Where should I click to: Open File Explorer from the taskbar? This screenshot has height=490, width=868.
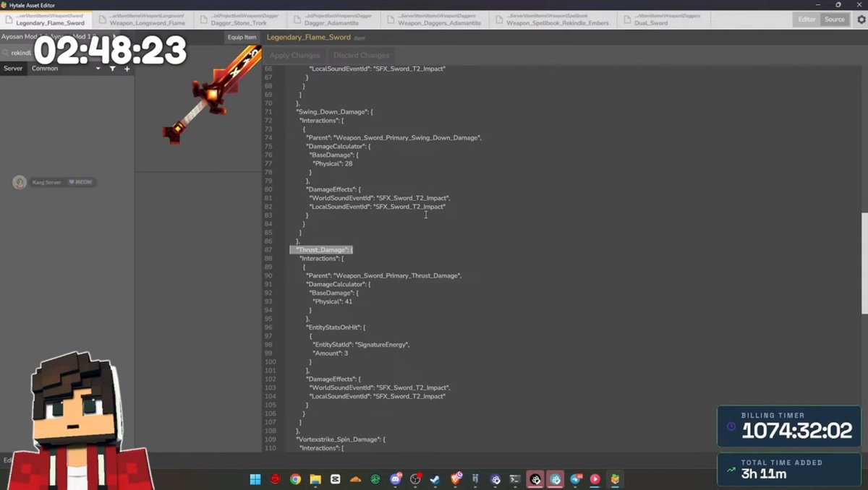pos(315,478)
